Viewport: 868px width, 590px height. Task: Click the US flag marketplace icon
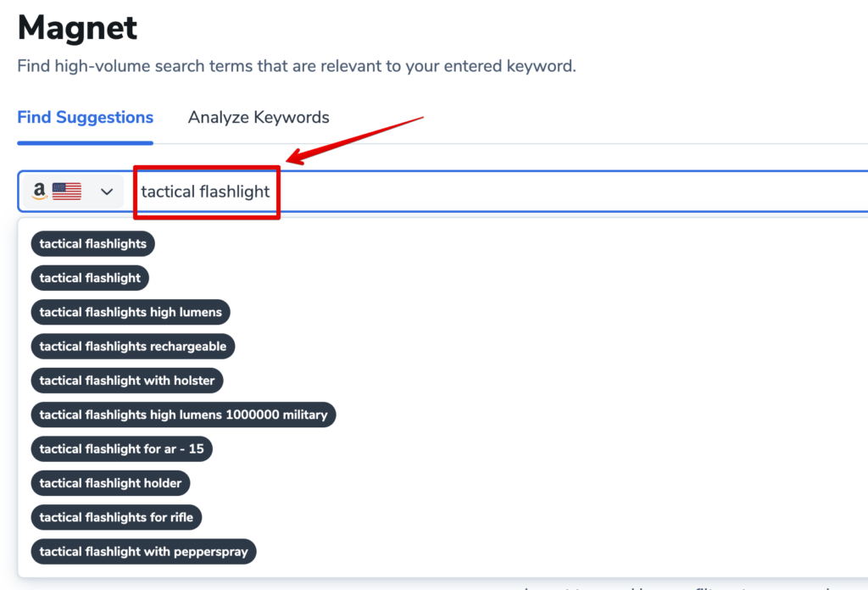tap(67, 192)
